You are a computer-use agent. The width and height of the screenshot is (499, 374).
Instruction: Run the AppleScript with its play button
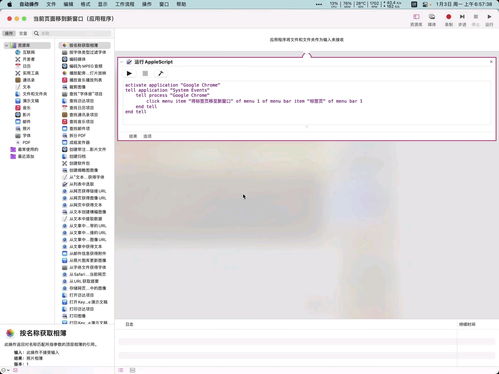point(129,73)
